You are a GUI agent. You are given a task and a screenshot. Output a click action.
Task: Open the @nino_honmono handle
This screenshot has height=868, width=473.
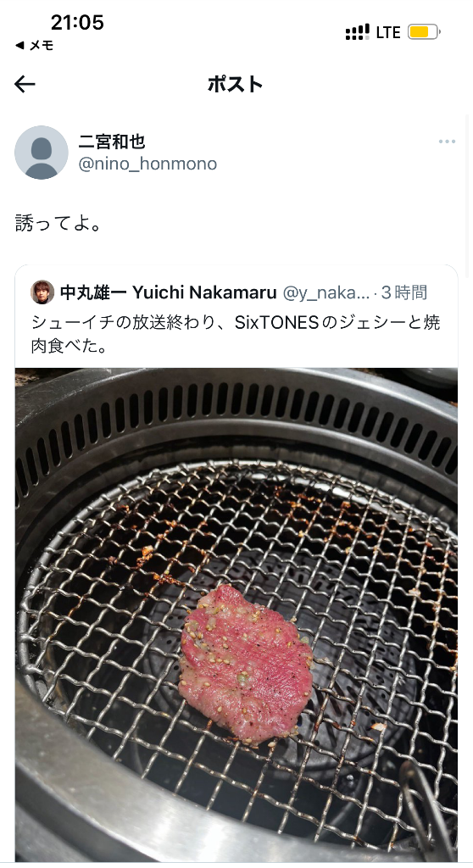(x=147, y=164)
